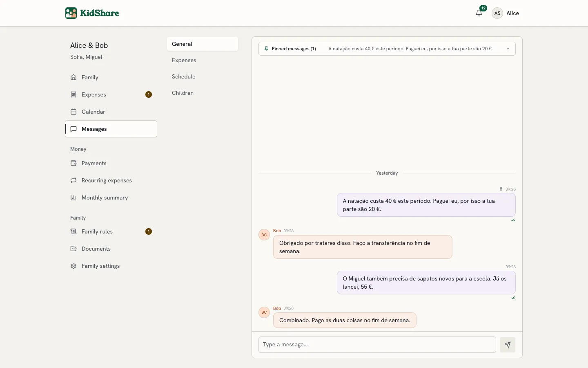Click the 'A natação custa 40 €' chat bubble
This screenshot has height=368, width=588.
pos(426,205)
